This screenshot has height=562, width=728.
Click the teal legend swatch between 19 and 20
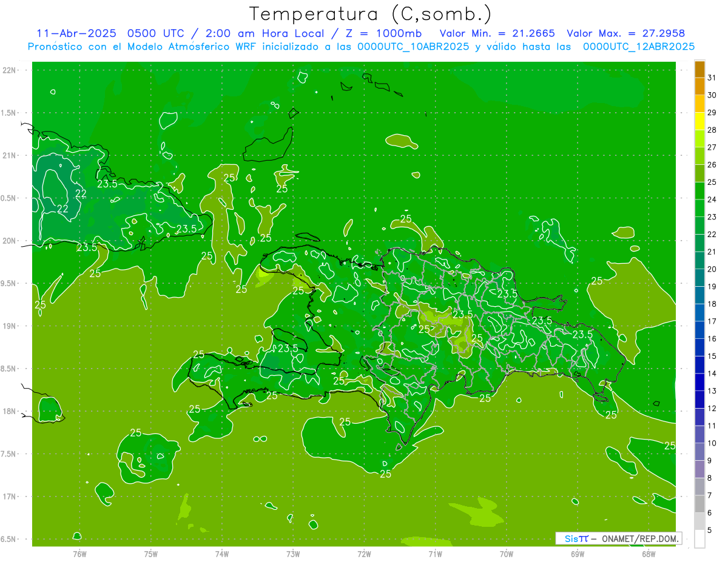(699, 278)
